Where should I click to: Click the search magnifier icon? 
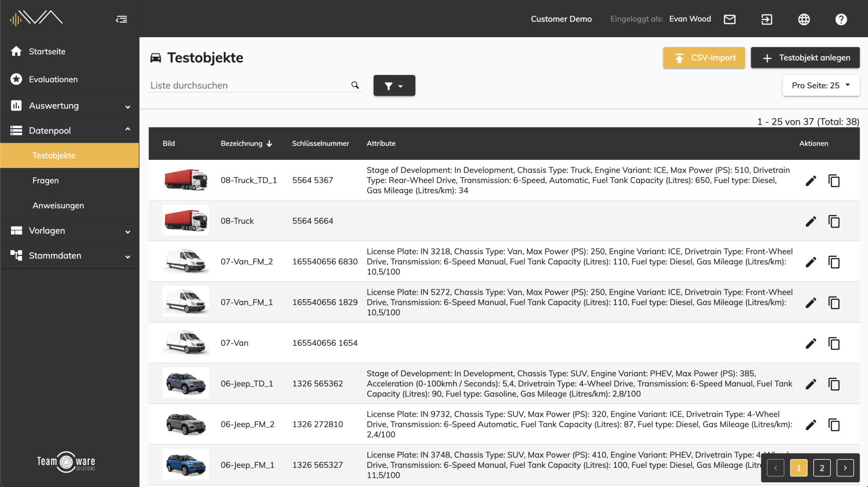coord(355,85)
